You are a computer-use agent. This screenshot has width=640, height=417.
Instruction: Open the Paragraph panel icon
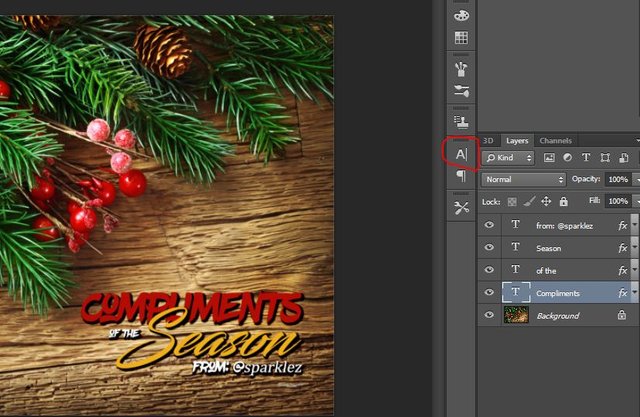[461, 176]
